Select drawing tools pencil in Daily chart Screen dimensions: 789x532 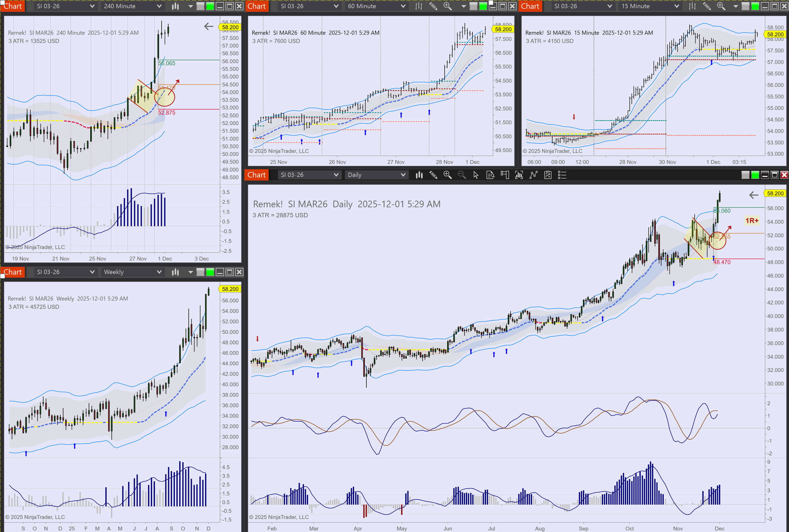click(433, 175)
